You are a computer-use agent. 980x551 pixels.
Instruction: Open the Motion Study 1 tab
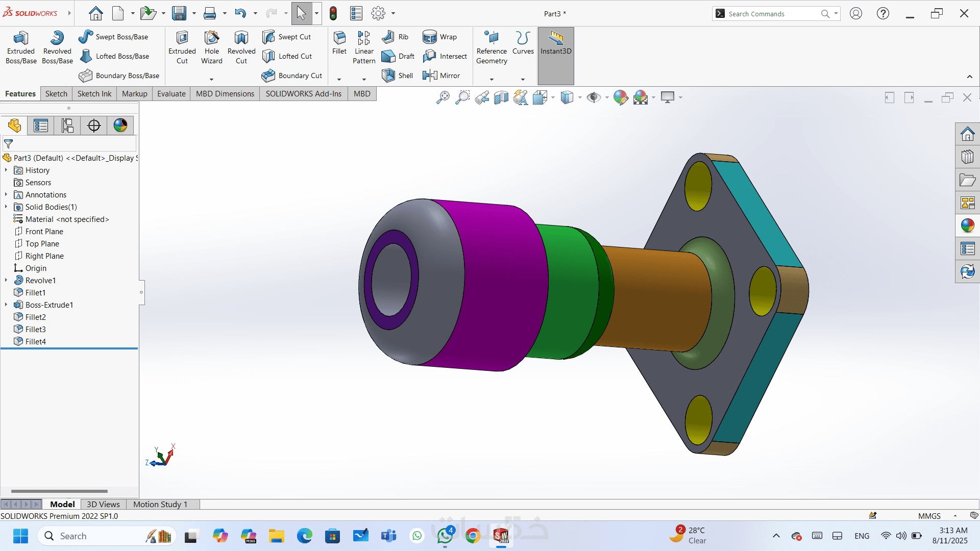(x=160, y=504)
